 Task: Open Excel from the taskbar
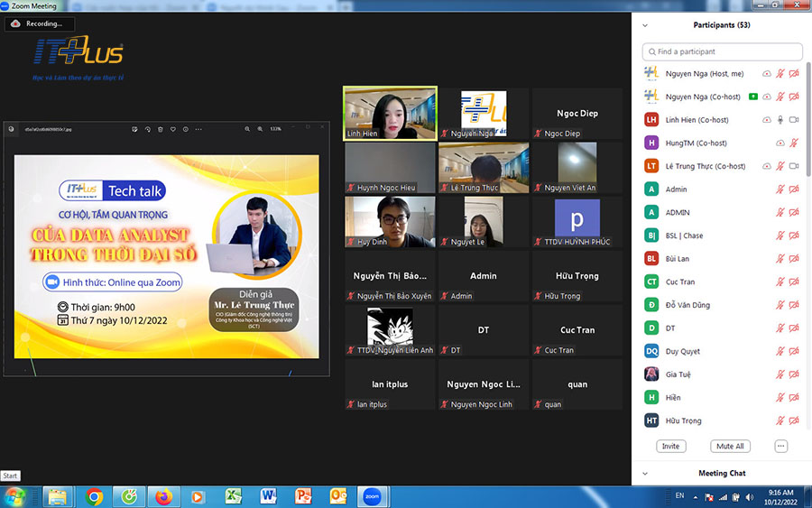(x=233, y=496)
